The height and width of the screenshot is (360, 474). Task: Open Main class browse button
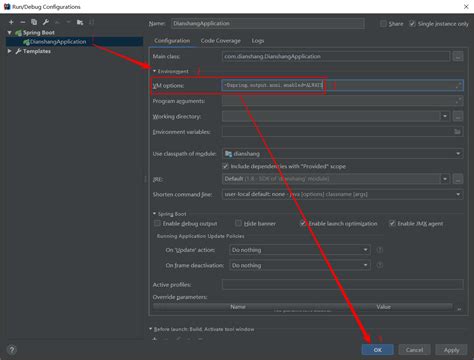(x=458, y=57)
